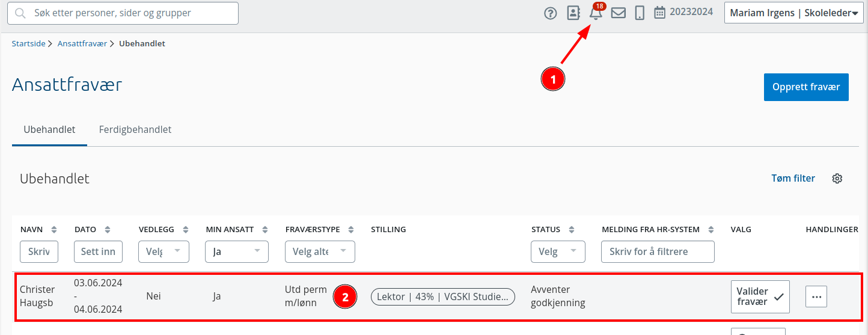Image resolution: width=868 pixels, height=335 pixels.
Task: Open the school year 20232024 calendar
Action: click(683, 12)
